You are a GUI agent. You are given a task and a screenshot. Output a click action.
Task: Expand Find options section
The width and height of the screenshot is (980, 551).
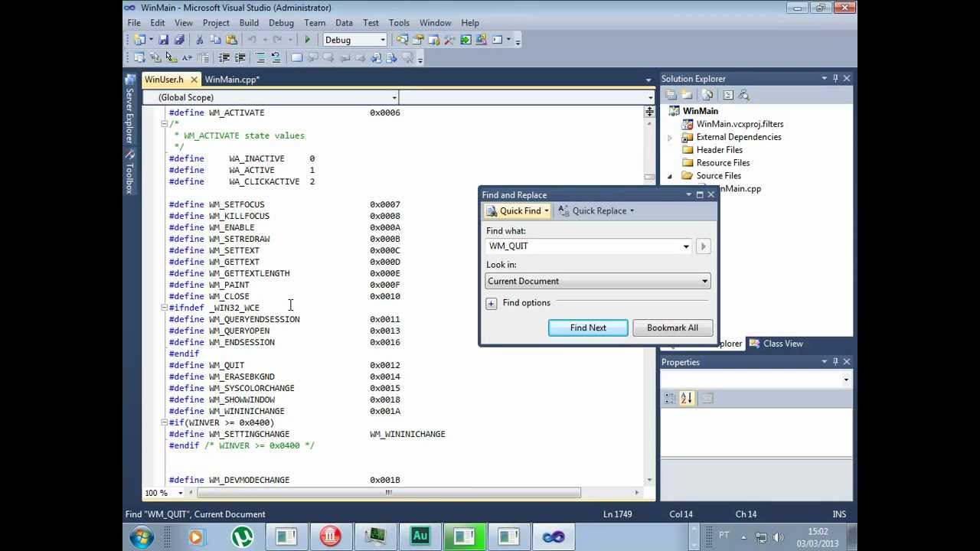(491, 304)
